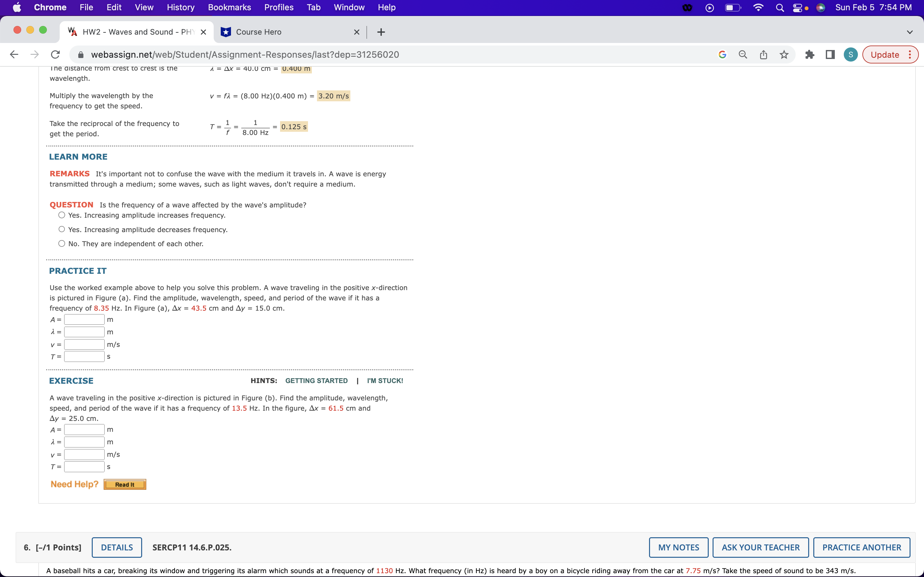The width and height of the screenshot is (924, 577).
Task: Bookmark the page via the star icon
Action: [x=784, y=54]
